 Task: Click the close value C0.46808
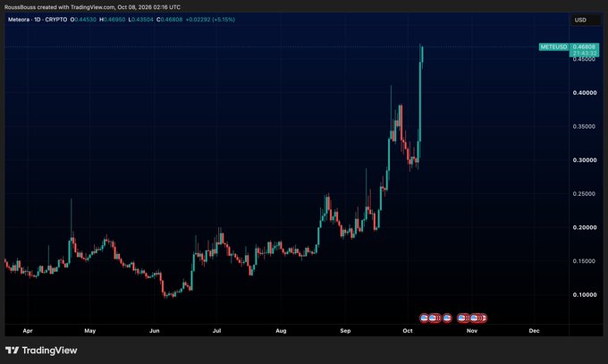click(x=170, y=20)
